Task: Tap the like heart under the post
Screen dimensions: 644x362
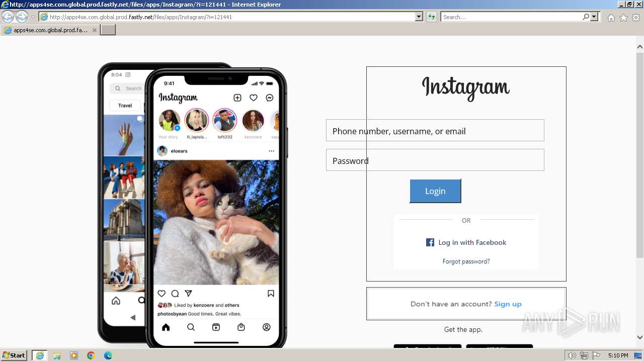Action: (x=162, y=294)
